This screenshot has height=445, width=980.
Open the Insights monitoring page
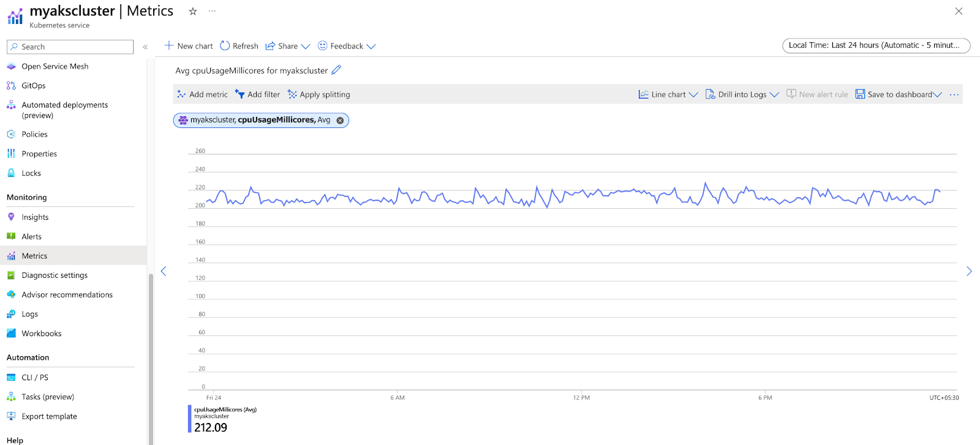coord(35,217)
